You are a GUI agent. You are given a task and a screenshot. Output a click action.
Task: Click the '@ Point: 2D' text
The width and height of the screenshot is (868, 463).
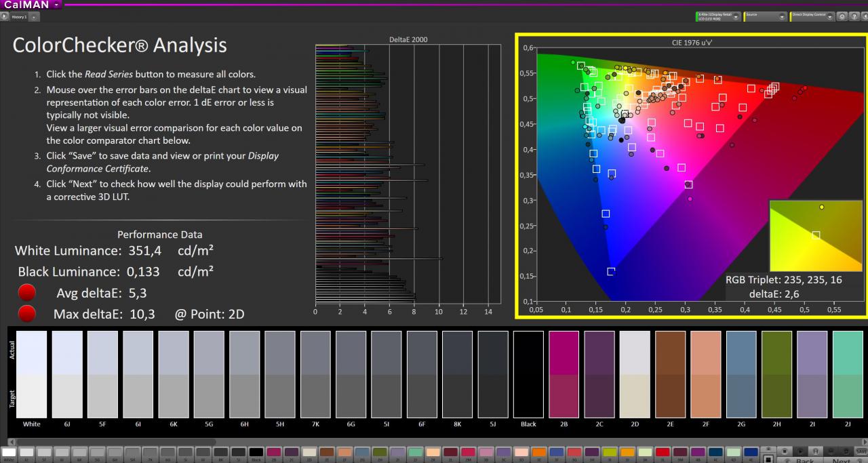point(210,315)
